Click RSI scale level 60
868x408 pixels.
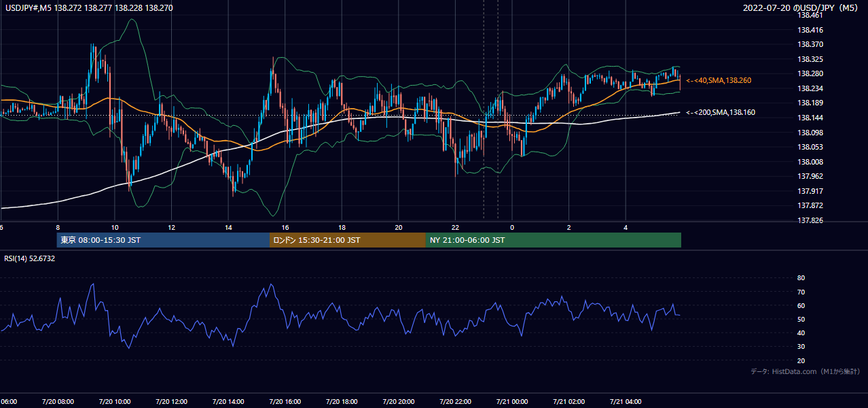(x=801, y=305)
